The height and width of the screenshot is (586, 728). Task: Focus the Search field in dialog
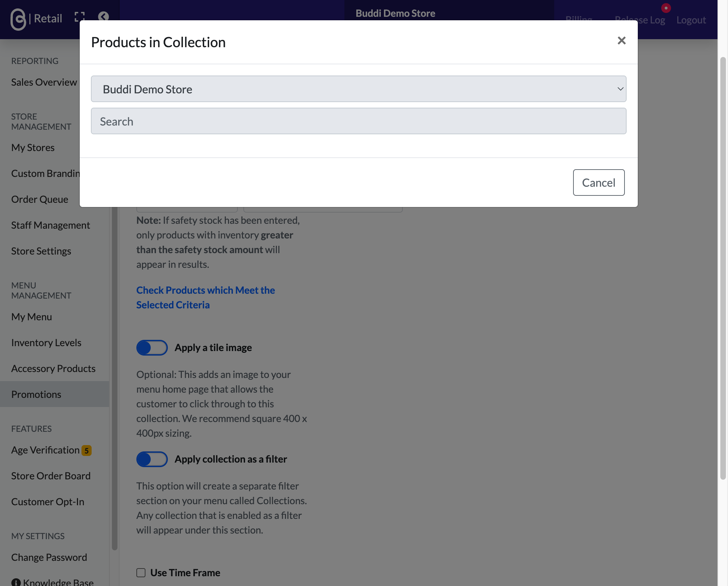coord(358,121)
